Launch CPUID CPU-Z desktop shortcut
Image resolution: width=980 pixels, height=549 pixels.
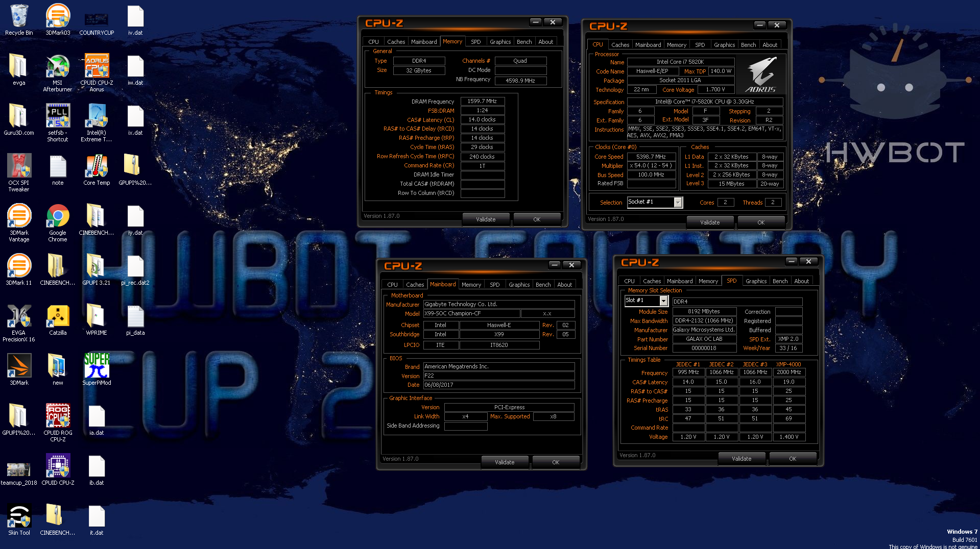tap(58, 470)
